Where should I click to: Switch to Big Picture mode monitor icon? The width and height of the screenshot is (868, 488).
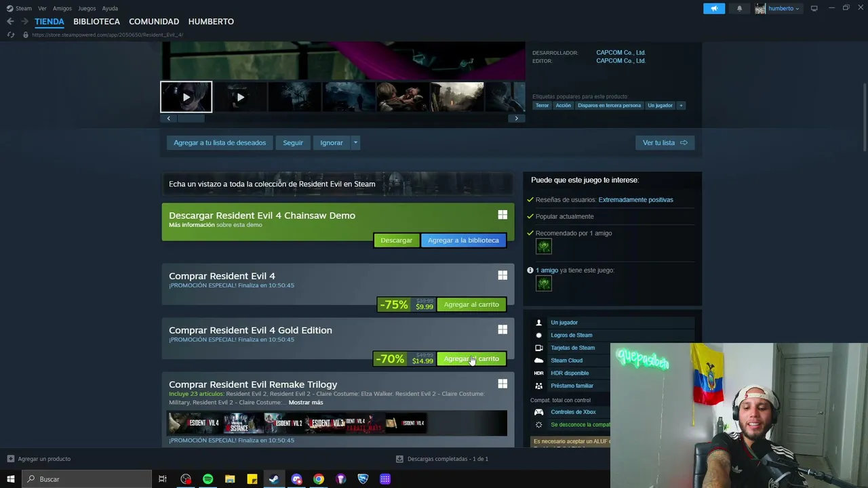[x=814, y=8]
